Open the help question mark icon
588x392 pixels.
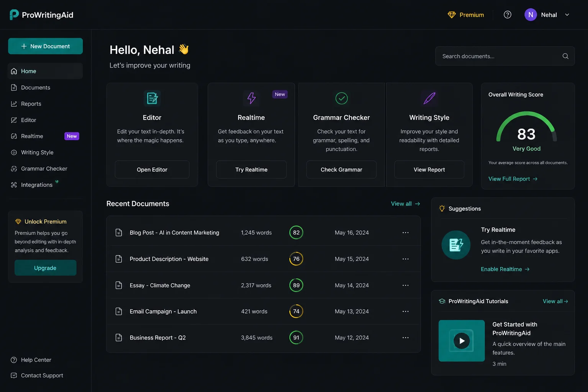click(x=508, y=15)
